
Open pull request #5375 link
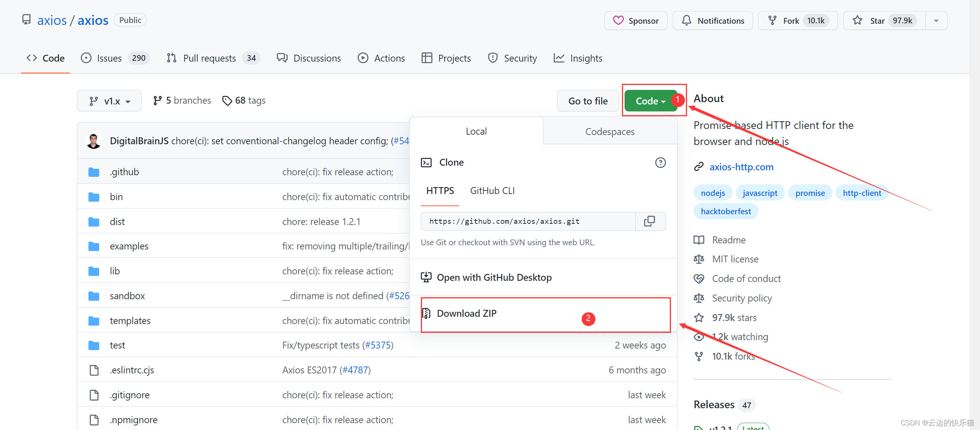(x=378, y=345)
